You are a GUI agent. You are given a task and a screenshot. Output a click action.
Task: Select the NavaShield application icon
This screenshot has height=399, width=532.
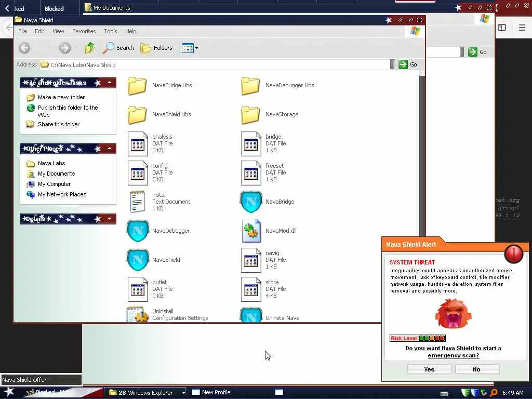coord(138,260)
